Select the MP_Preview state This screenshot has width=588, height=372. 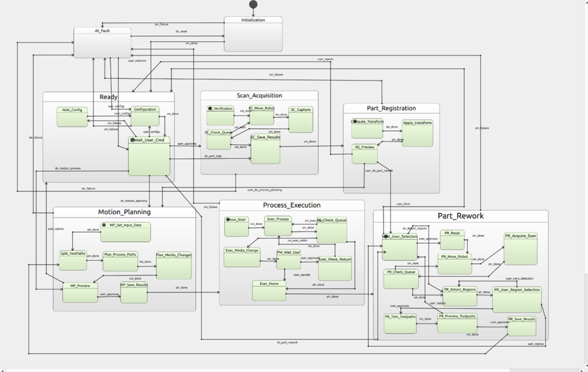click(x=80, y=293)
